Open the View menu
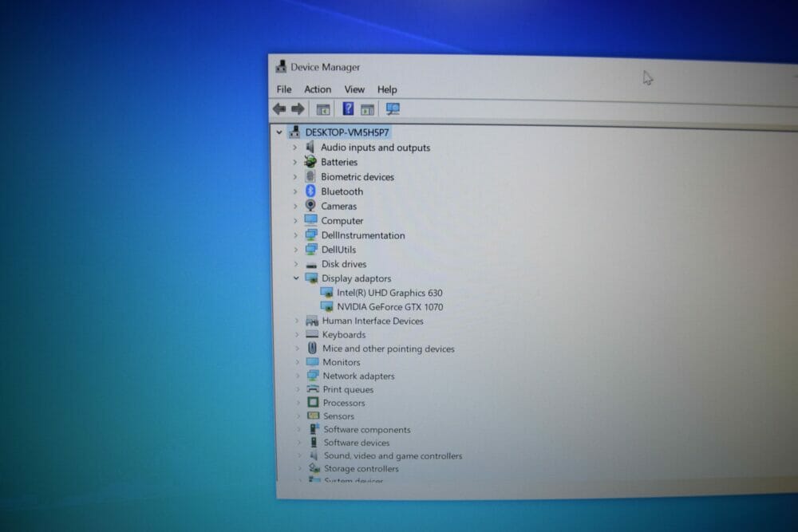Image resolution: width=798 pixels, height=532 pixels. point(354,89)
